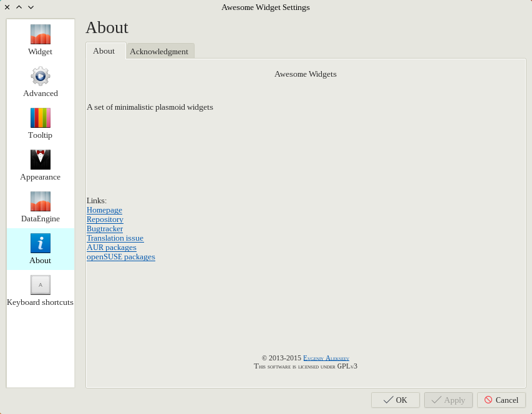Click the Apply button
The image size is (532, 414).
click(x=448, y=400)
